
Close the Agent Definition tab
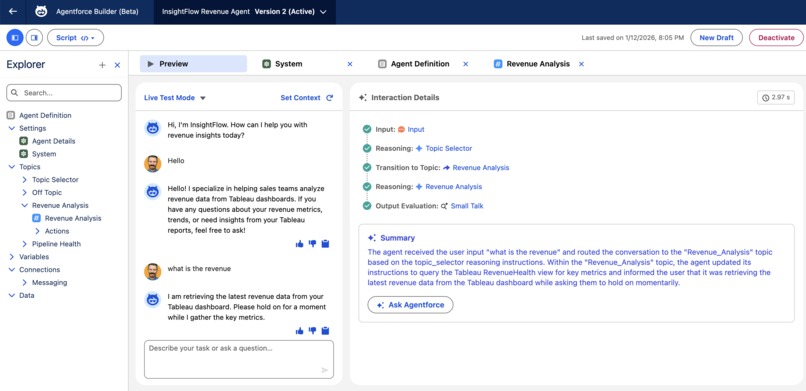(x=466, y=64)
